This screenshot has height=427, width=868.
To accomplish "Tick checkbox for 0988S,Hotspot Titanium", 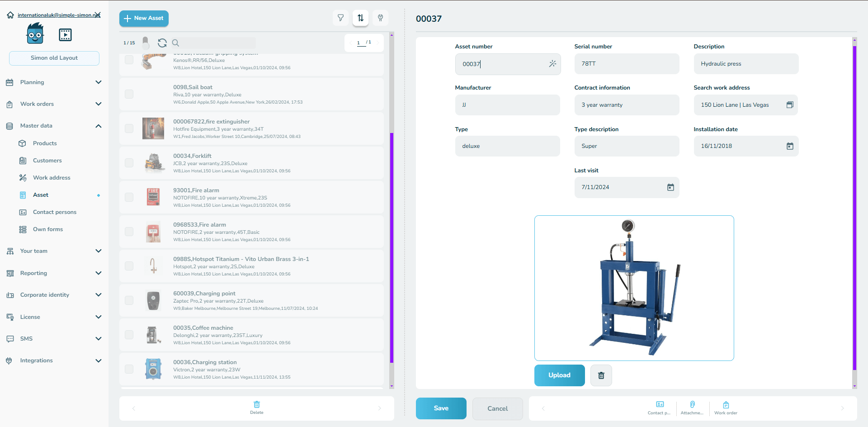I will (129, 266).
